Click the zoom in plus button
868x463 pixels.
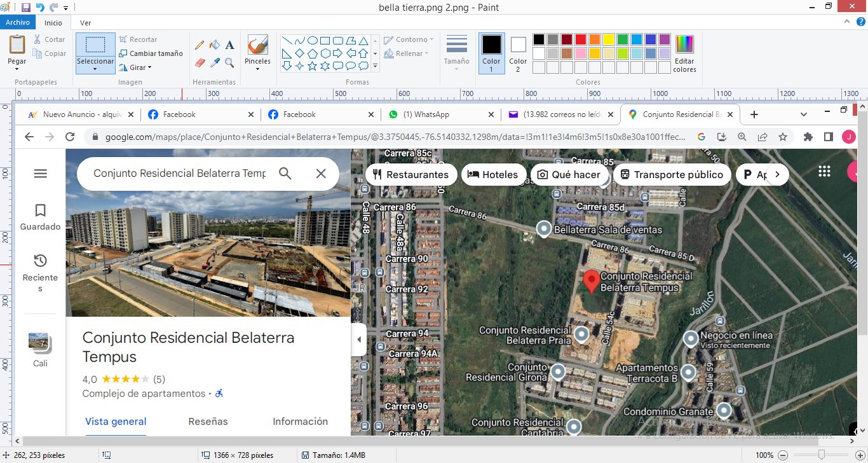[x=859, y=455]
